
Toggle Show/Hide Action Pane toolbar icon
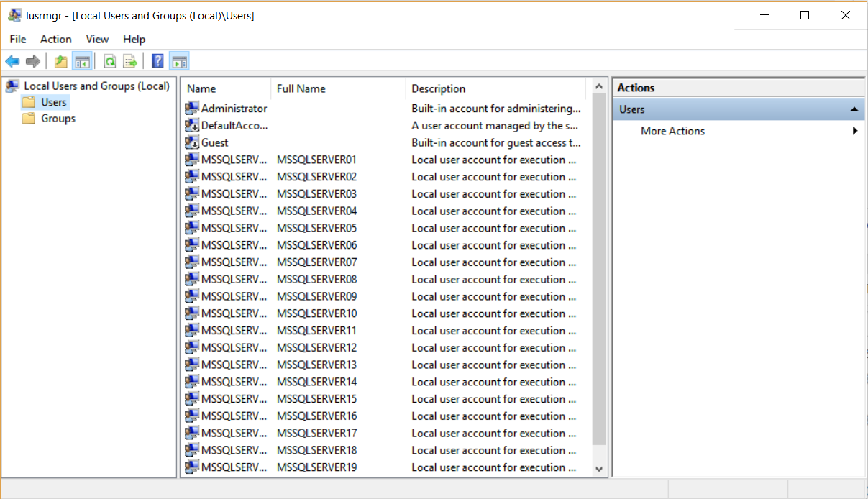pos(179,62)
